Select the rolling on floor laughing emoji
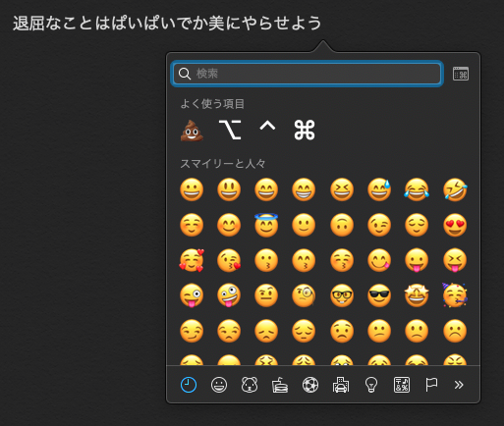 tap(455, 189)
